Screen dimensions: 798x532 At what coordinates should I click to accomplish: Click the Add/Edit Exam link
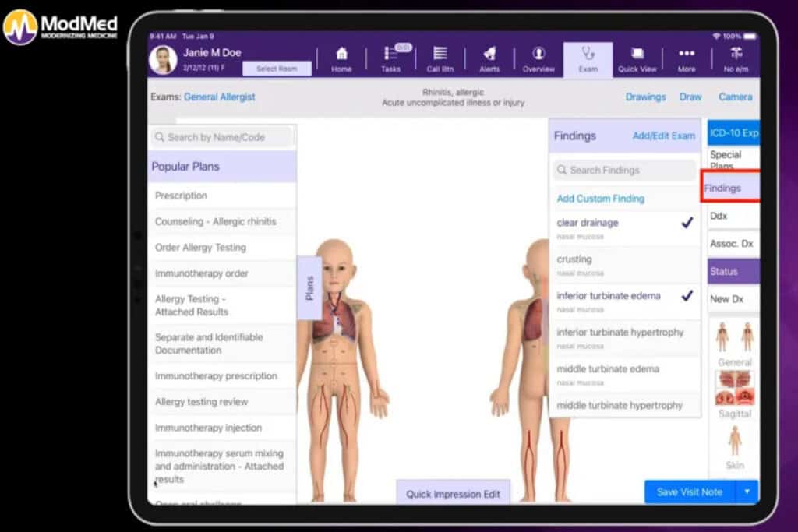663,136
